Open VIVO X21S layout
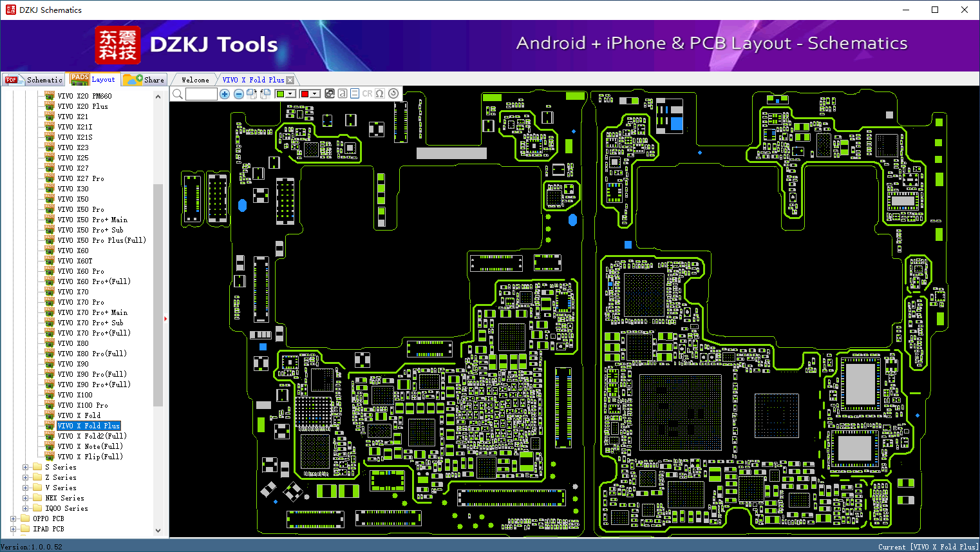 click(75, 137)
